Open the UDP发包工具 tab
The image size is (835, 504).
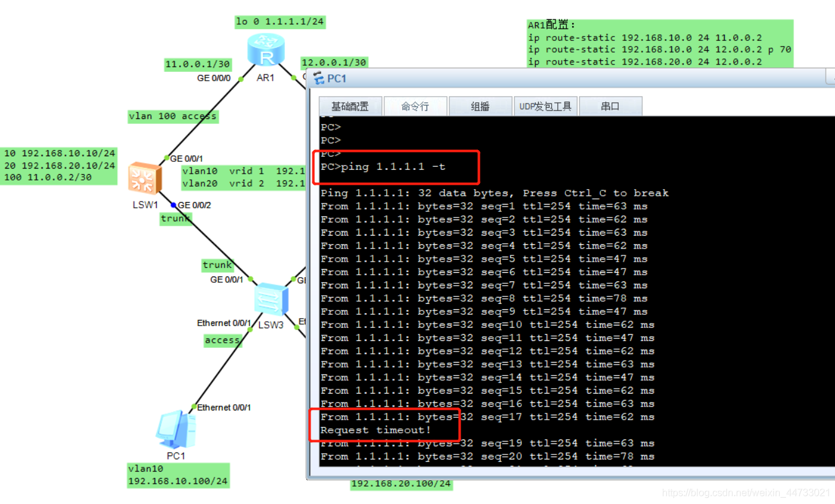(546, 106)
